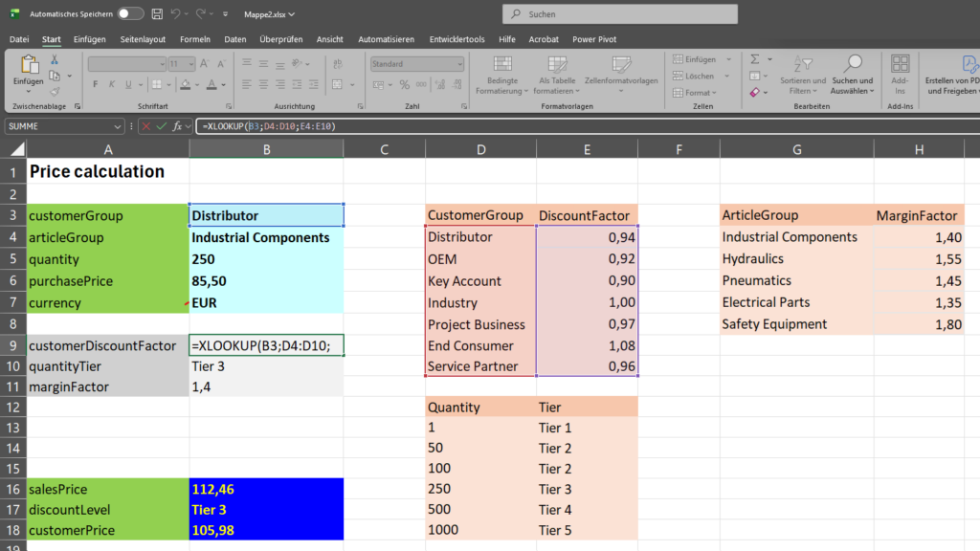The image size is (980, 551).
Task: Click the percent style icon
Action: 405,84
